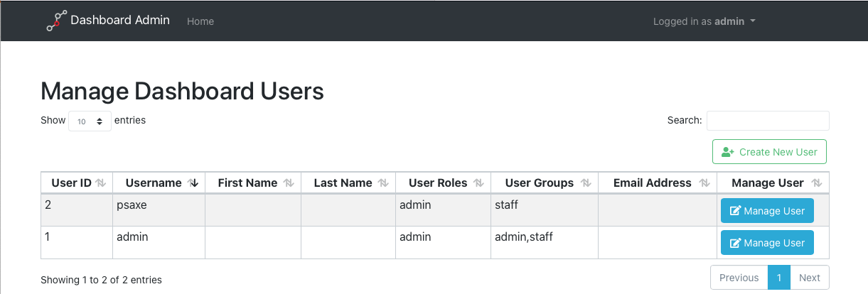Sort table by First Name arrows

[289, 183]
